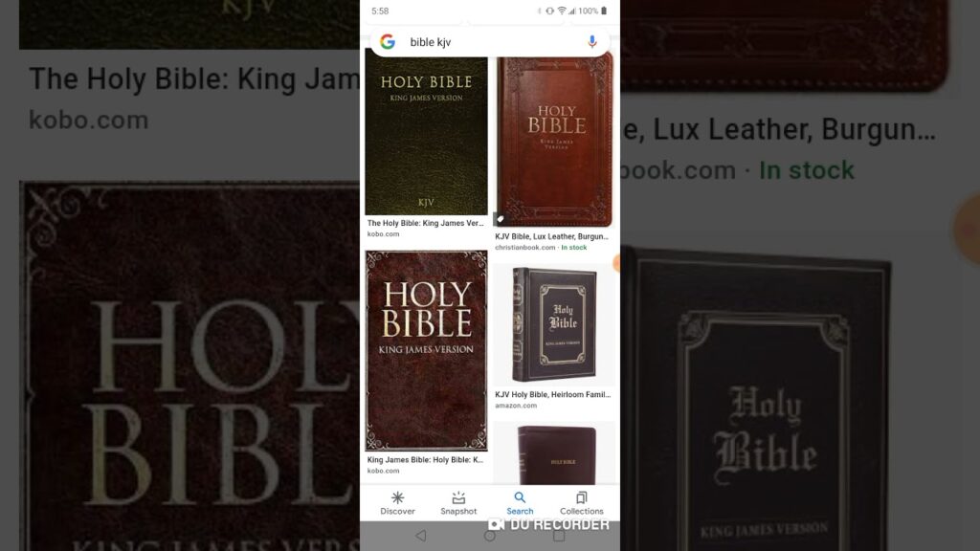Tap the microphone voice search icon

point(591,42)
